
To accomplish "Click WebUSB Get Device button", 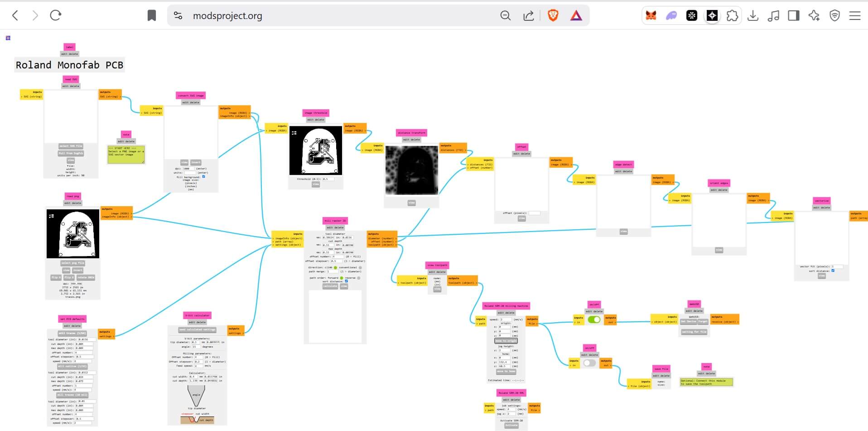I will click(688, 321).
